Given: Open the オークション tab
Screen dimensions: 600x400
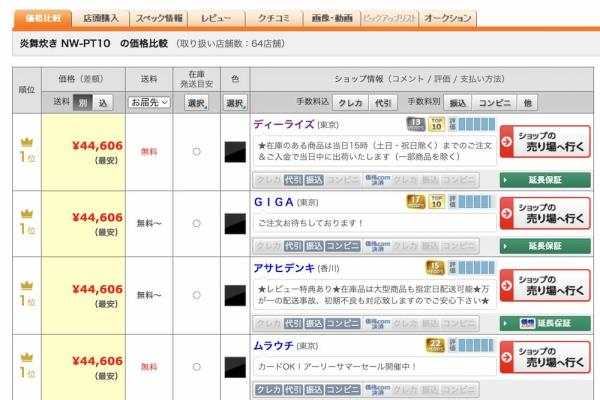Looking at the screenshot, I should [448, 18].
